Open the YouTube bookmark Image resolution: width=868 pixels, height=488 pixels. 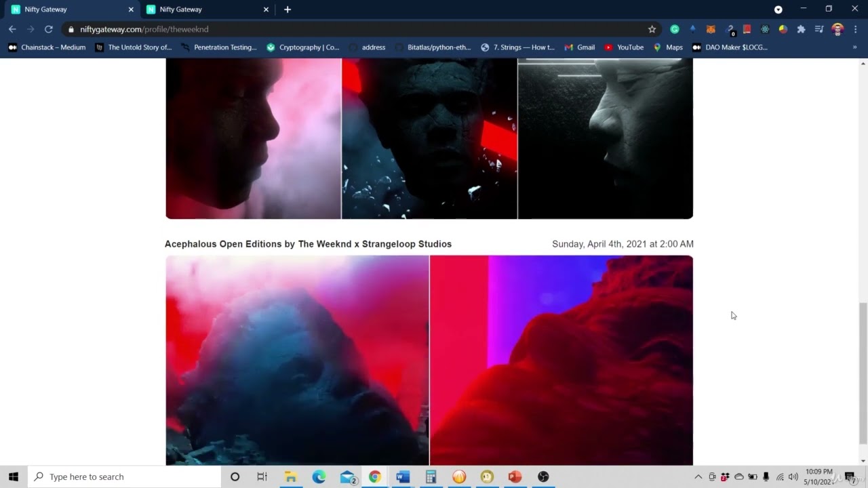624,47
